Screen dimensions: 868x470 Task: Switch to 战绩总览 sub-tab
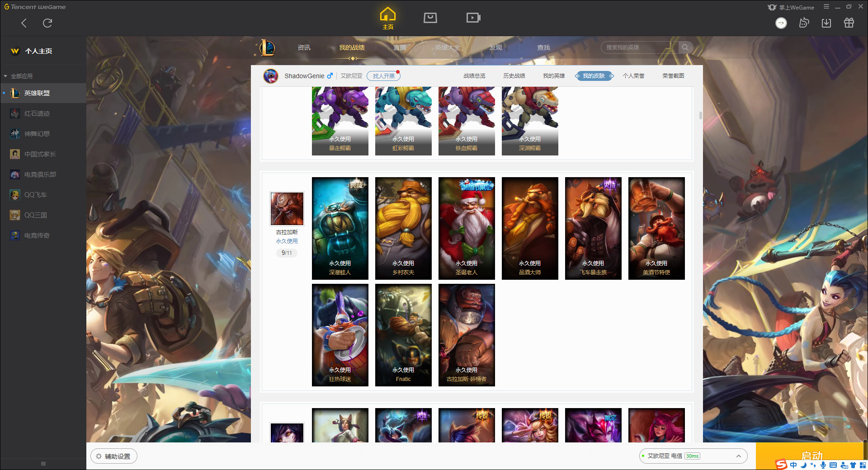click(474, 76)
